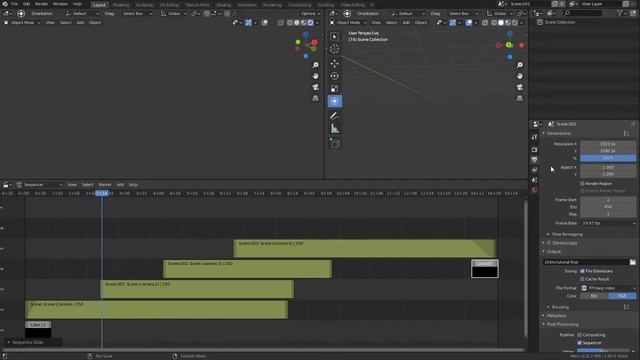640x360 pixels.
Task: Toggle camera view icon in right viewport
Action: (520, 87)
